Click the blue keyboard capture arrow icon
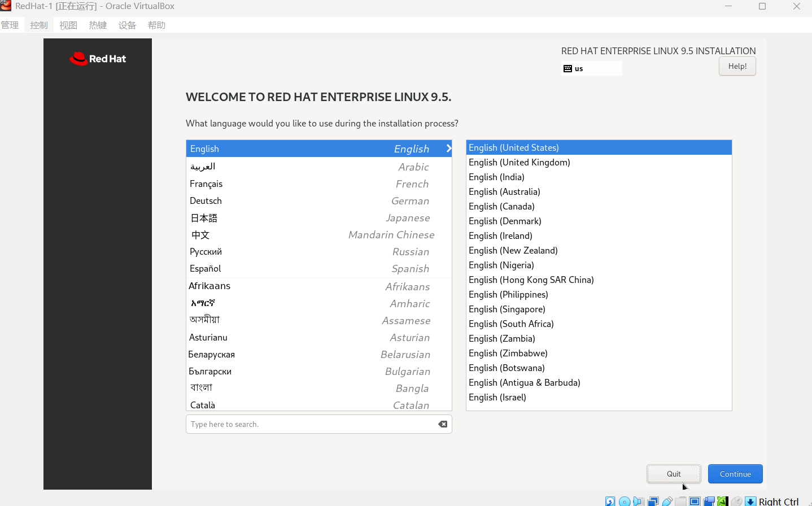The image size is (812, 506). (x=750, y=501)
